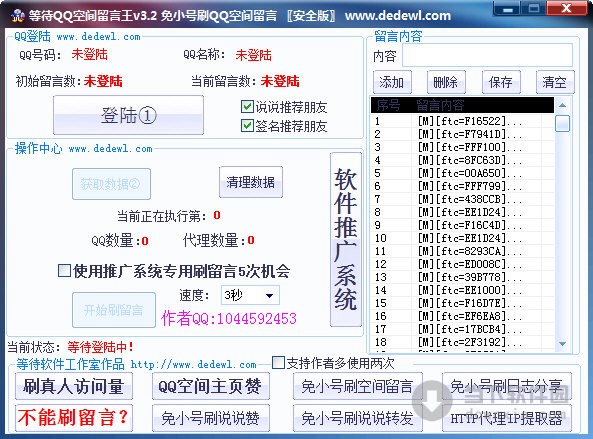Click the 添加 button

coord(392,82)
